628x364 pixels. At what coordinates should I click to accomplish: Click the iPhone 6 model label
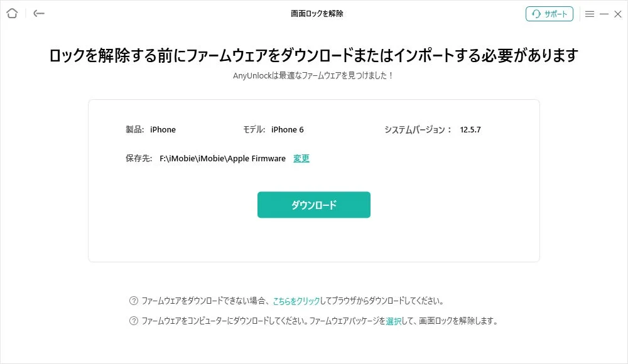pos(288,129)
